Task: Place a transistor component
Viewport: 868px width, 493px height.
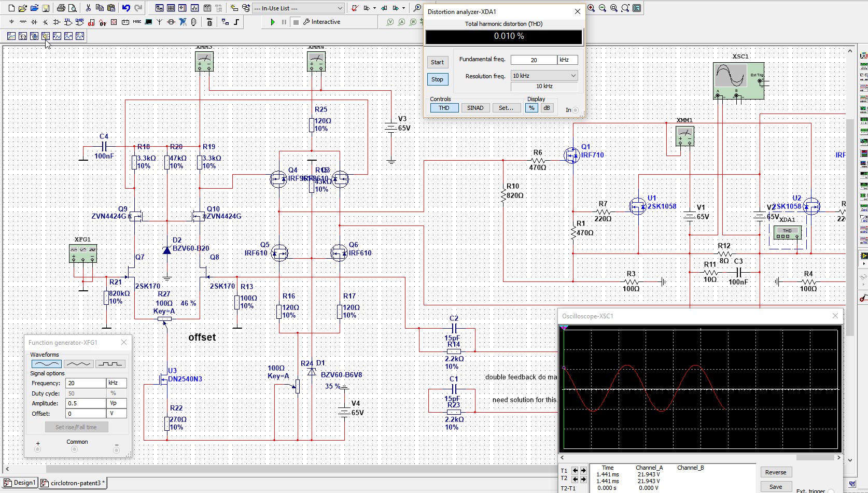Action: [x=46, y=22]
